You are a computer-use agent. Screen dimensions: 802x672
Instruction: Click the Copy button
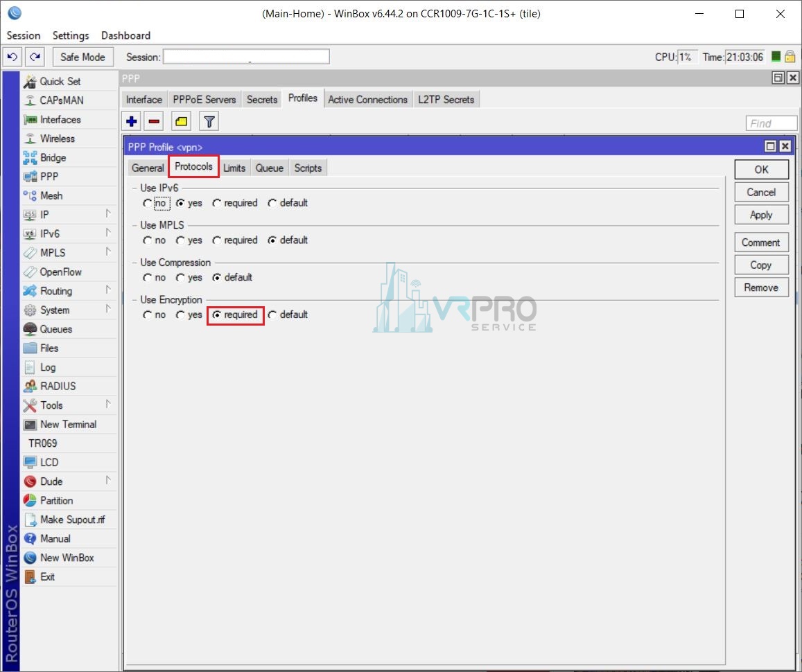point(761,265)
